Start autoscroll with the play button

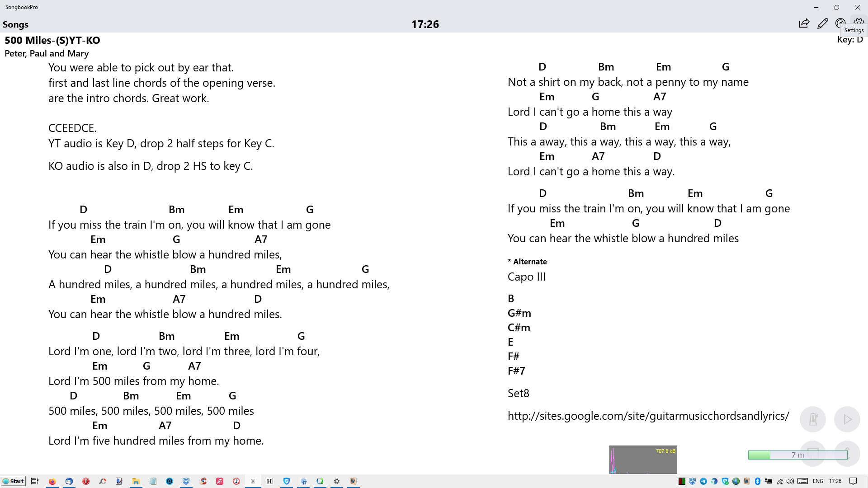[x=847, y=419]
